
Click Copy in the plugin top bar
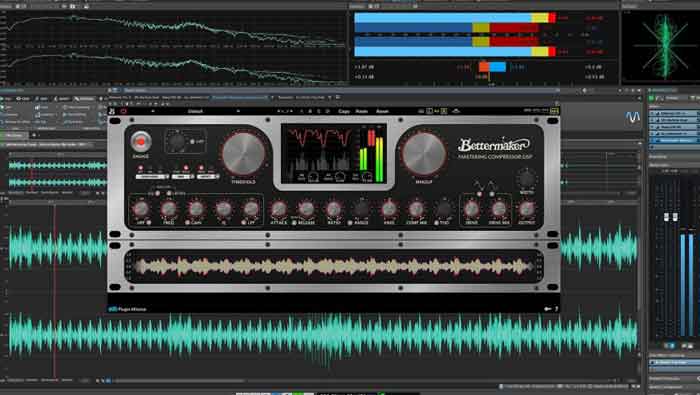[344, 111]
